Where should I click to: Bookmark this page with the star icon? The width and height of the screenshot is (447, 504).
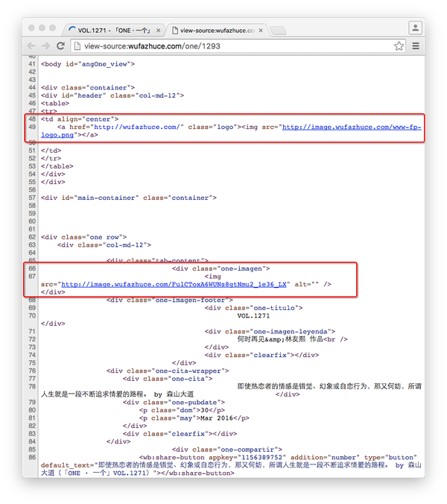click(399, 45)
